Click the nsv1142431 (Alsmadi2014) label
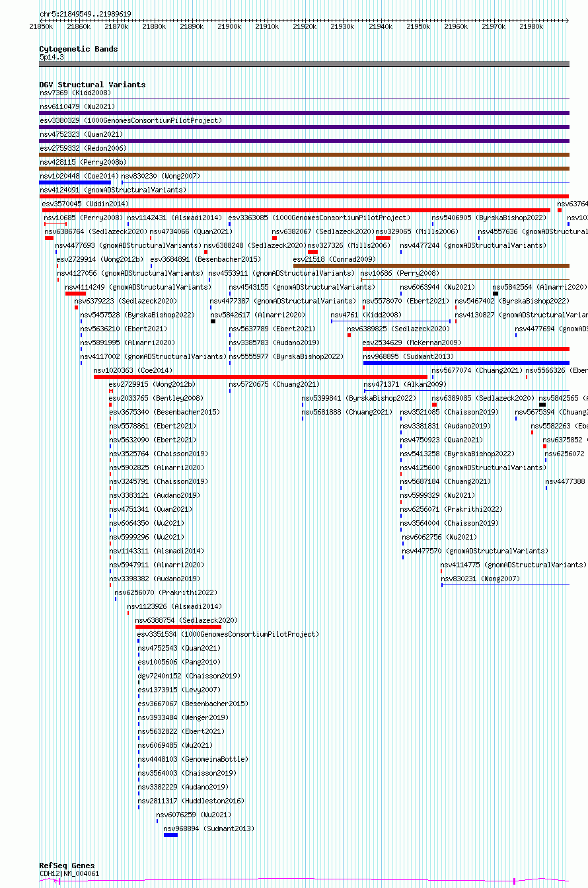Screen dimensions: 588x888 point(174,218)
